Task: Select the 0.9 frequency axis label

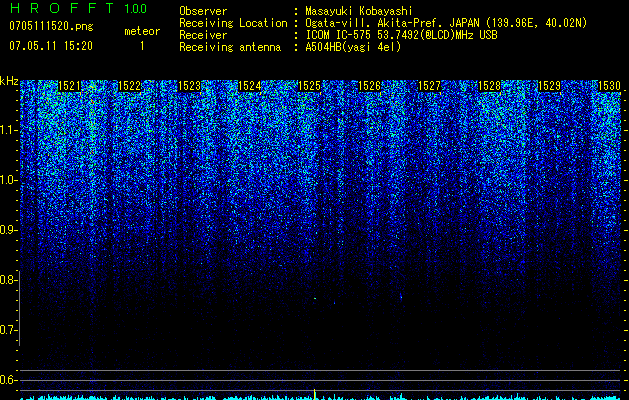Action: (x=8, y=230)
